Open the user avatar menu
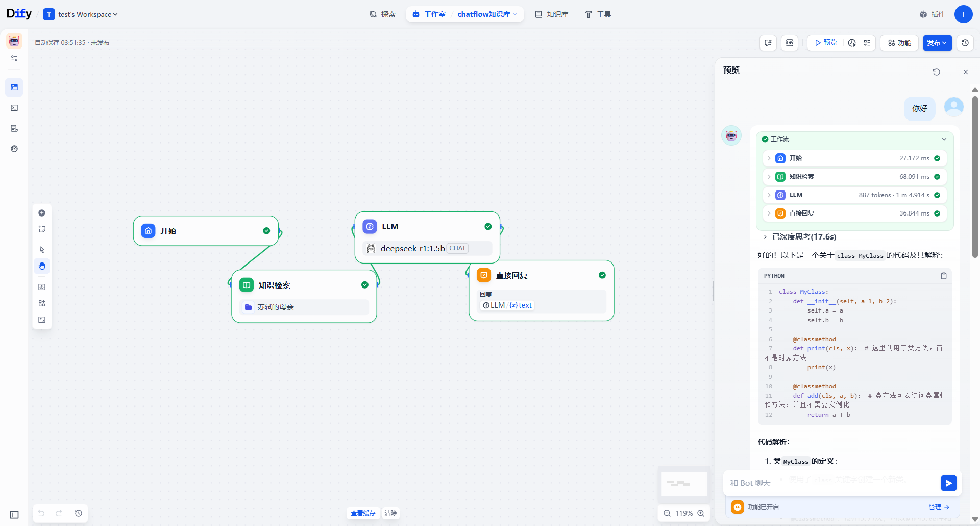Image resolution: width=980 pixels, height=526 pixels. (x=963, y=14)
